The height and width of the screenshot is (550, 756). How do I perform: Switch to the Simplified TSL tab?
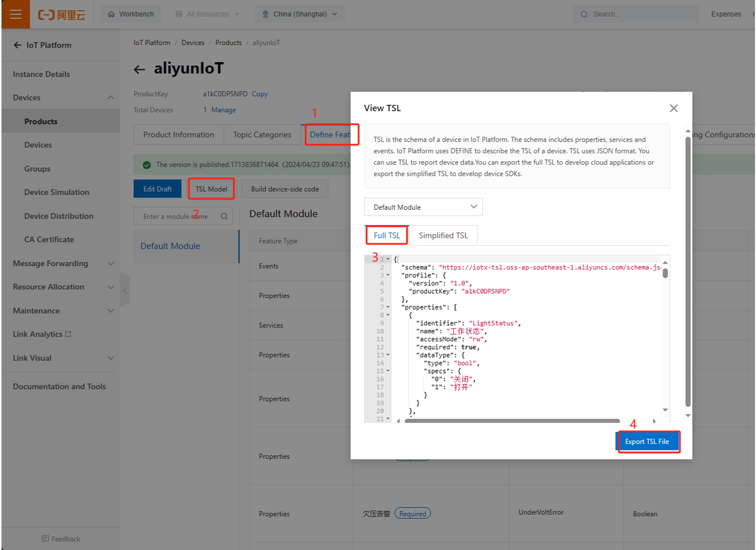coord(443,236)
